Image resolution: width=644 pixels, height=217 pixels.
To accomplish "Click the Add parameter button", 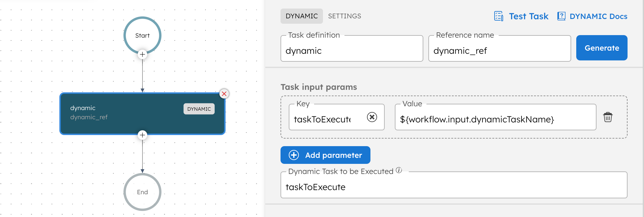I will tap(325, 155).
